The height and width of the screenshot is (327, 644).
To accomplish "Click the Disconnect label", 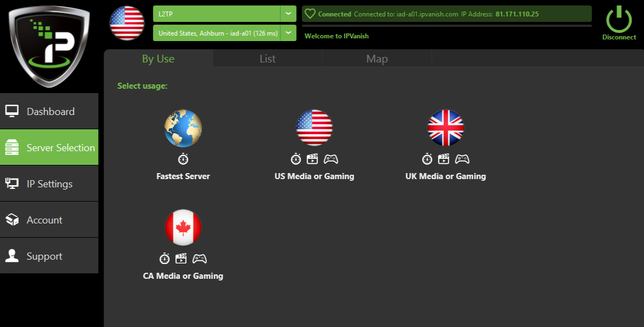I will [619, 37].
